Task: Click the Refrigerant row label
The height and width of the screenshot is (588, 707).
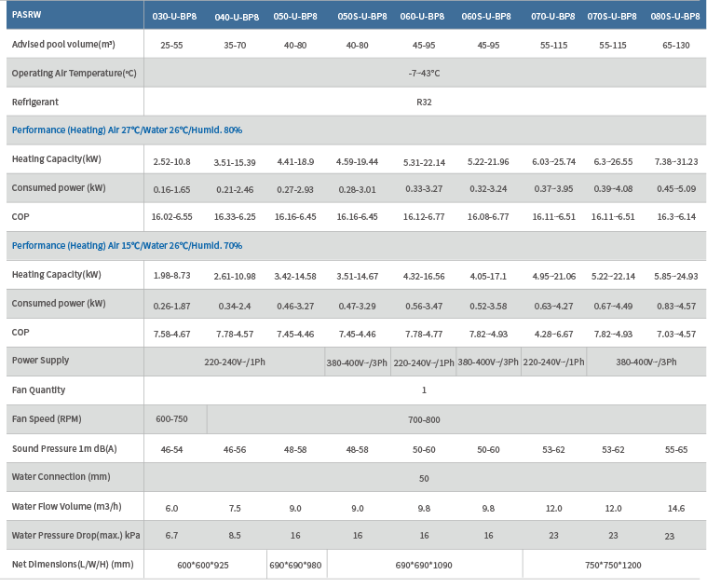Action: click(x=35, y=102)
